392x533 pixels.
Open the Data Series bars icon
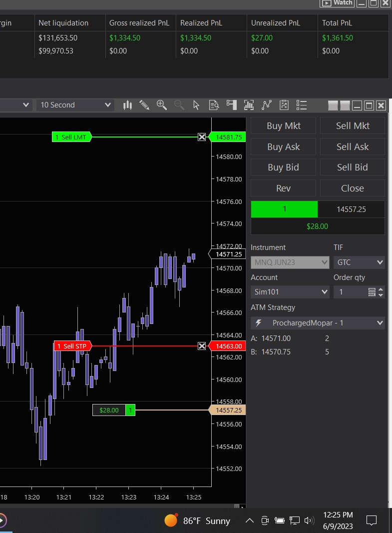(x=249, y=105)
